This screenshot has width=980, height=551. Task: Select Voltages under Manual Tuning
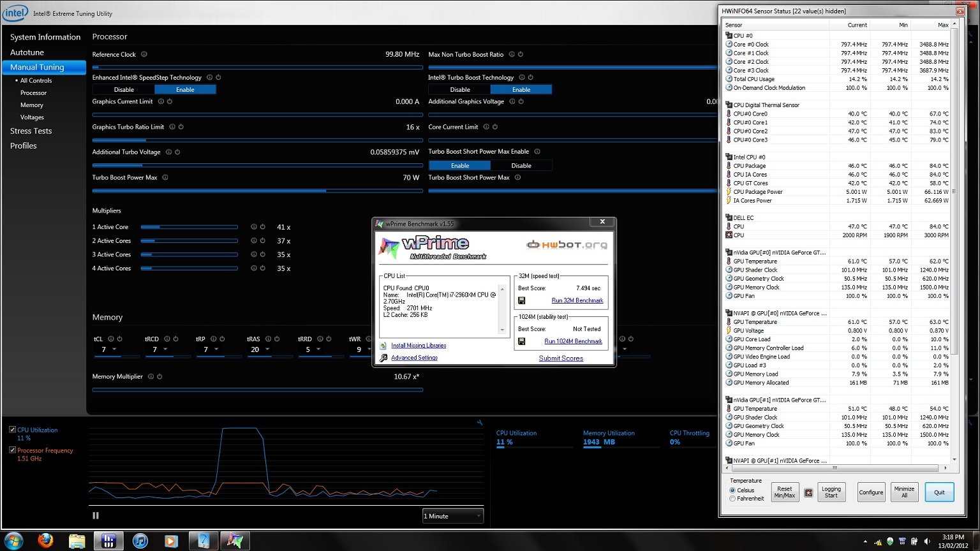coord(32,117)
